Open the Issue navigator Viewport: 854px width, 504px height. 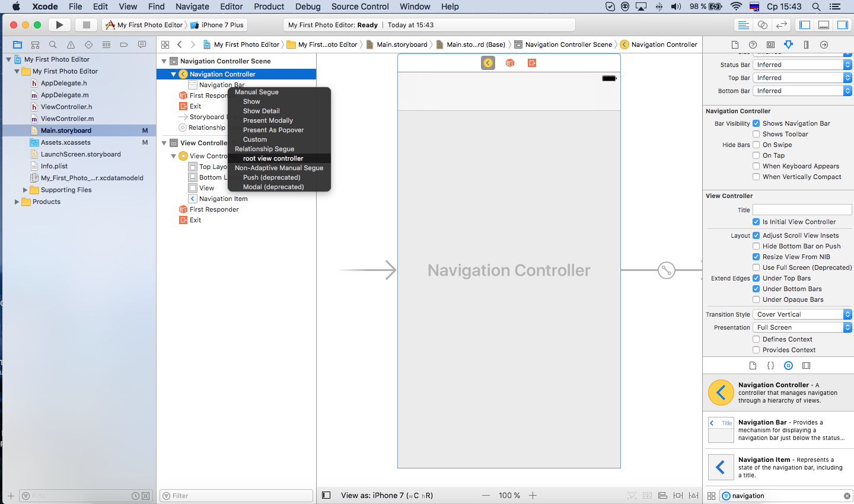click(x=71, y=44)
